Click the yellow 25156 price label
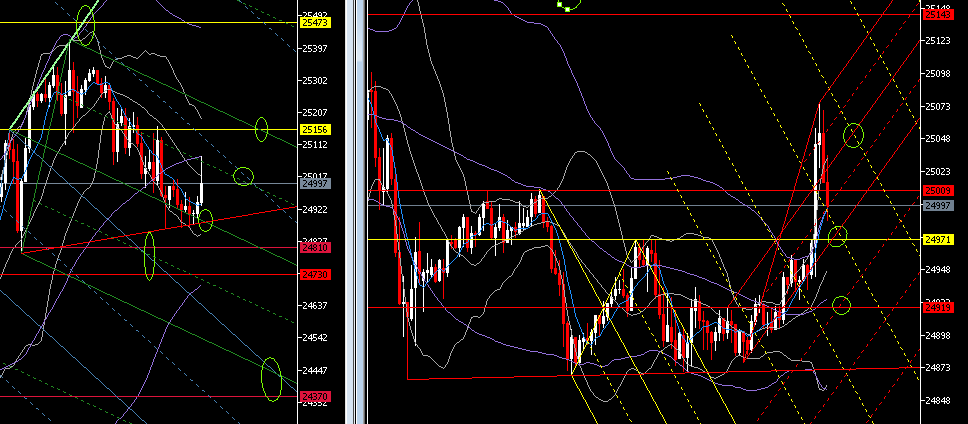 click(315, 130)
